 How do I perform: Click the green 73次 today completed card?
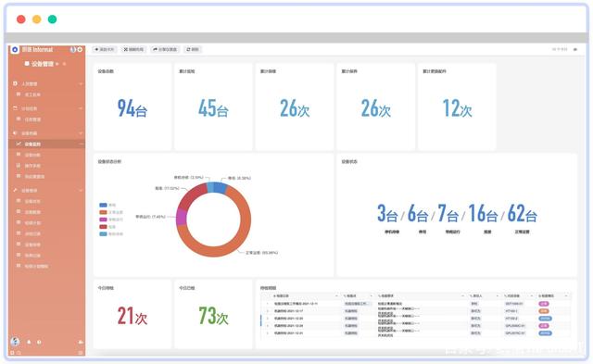coord(213,315)
